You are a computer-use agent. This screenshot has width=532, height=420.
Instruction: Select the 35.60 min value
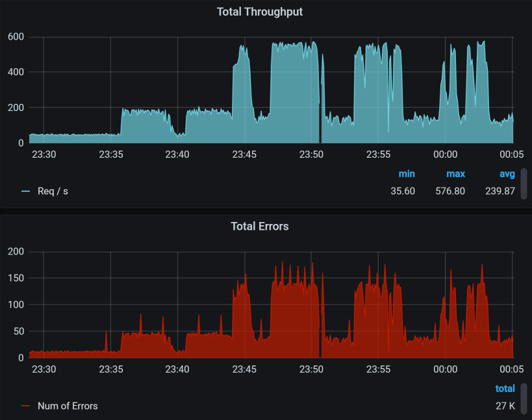pos(402,191)
